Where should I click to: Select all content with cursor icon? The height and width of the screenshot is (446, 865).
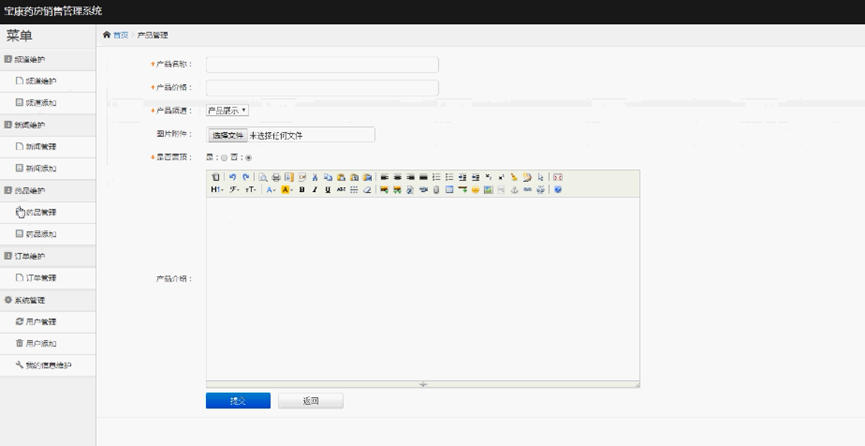click(x=540, y=177)
